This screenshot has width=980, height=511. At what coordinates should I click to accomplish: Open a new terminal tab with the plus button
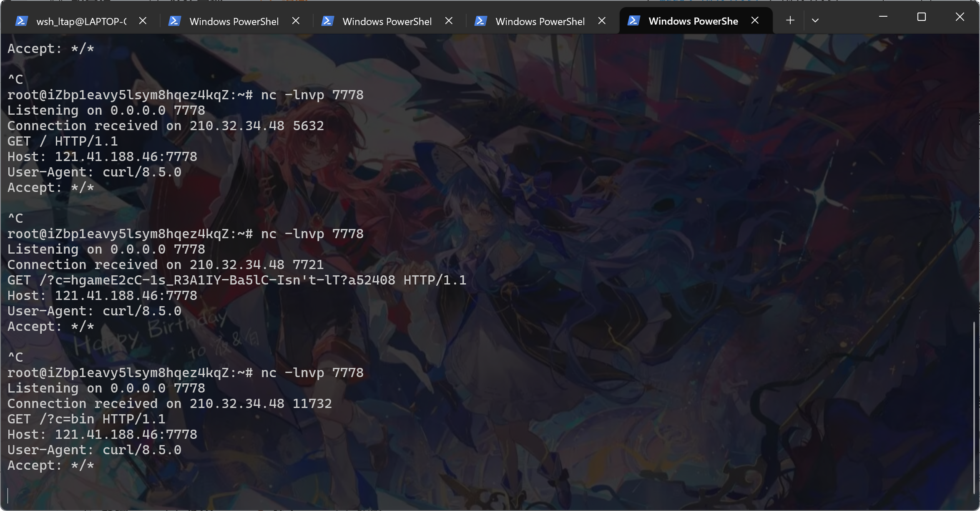coord(790,21)
